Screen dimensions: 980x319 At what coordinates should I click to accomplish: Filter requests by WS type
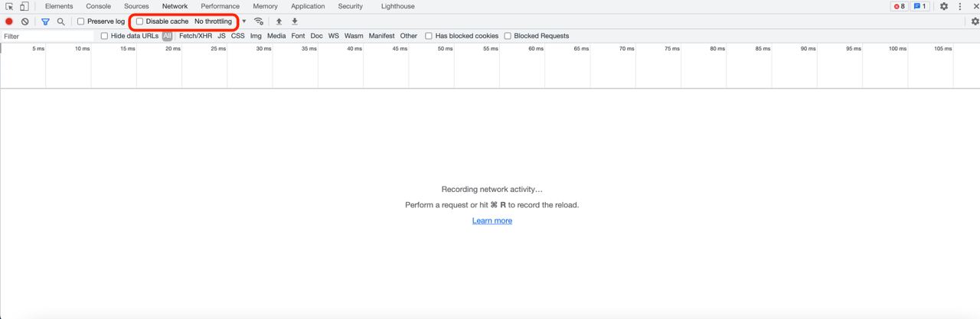tap(334, 36)
